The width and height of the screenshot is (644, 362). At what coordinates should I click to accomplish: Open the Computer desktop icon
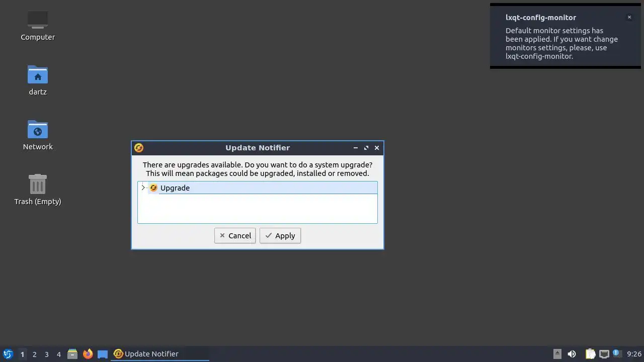coord(38,25)
